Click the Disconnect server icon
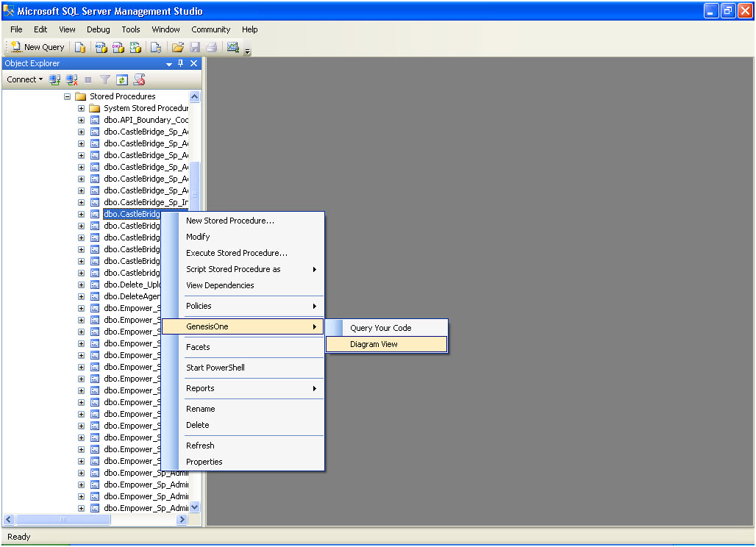Viewport: 756px width, 547px height. point(71,79)
